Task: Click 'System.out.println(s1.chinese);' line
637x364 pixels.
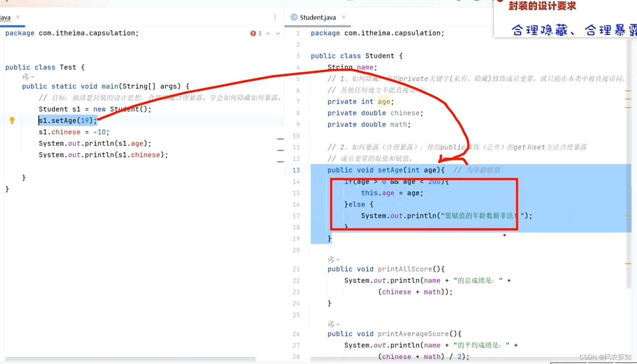Action: pyautogui.click(x=103, y=155)
